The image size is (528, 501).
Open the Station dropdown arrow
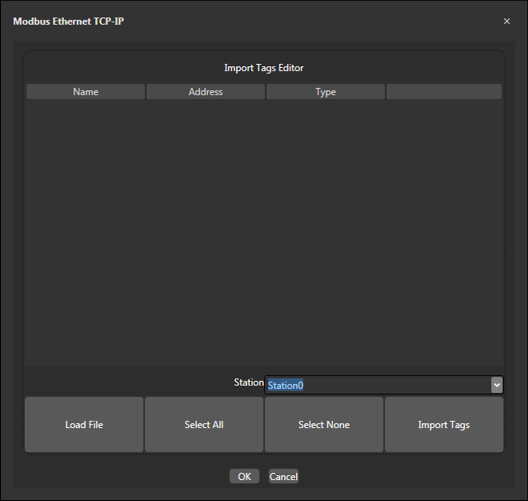coord(497,385)
